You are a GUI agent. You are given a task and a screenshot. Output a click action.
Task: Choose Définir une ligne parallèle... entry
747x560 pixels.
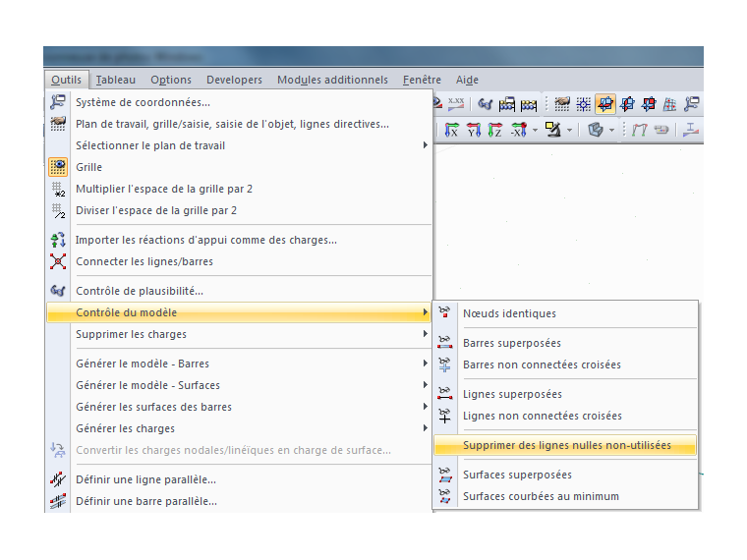pyautogui.click(x=239, y=479)
